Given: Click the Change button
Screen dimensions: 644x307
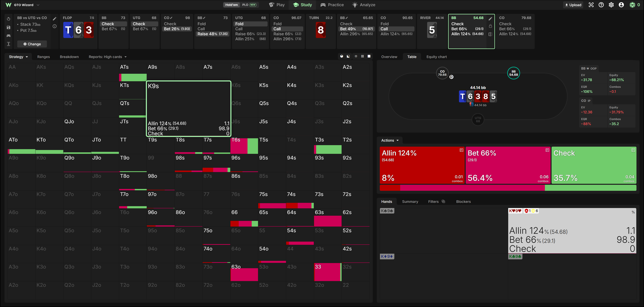Looking at the screenshot, I should [x=32, y=44].
